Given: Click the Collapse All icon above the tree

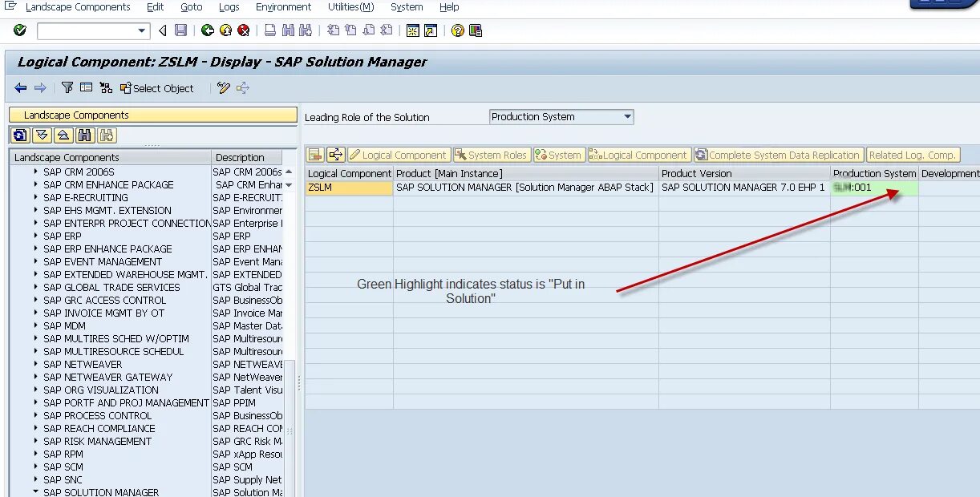Looking at the screenshot, I should [x=64, y=135].
